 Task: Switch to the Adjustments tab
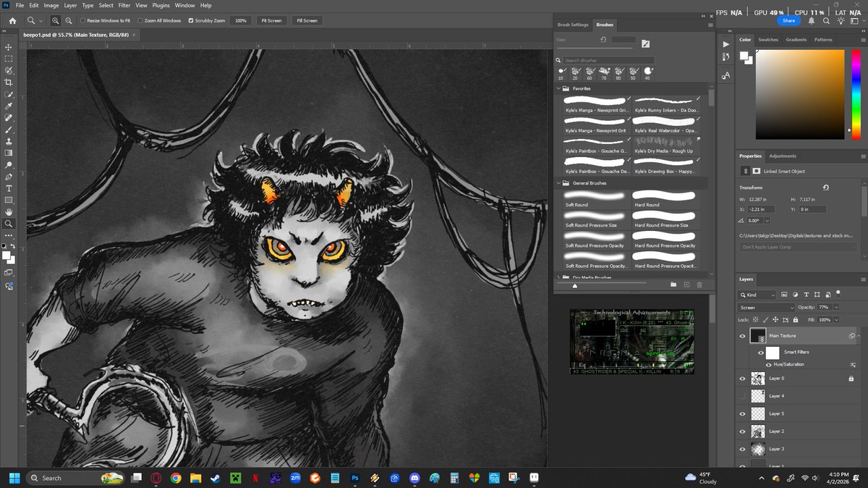coord(783,156)
